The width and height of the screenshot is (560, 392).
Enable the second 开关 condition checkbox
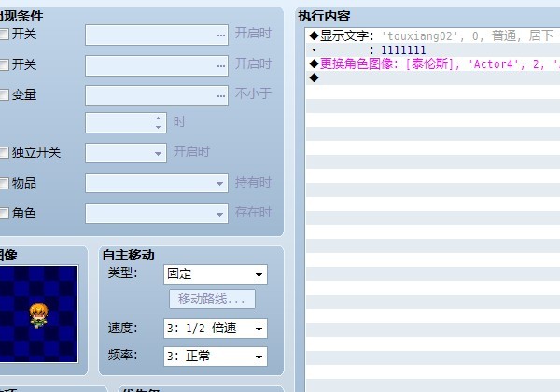coord(4,65)
